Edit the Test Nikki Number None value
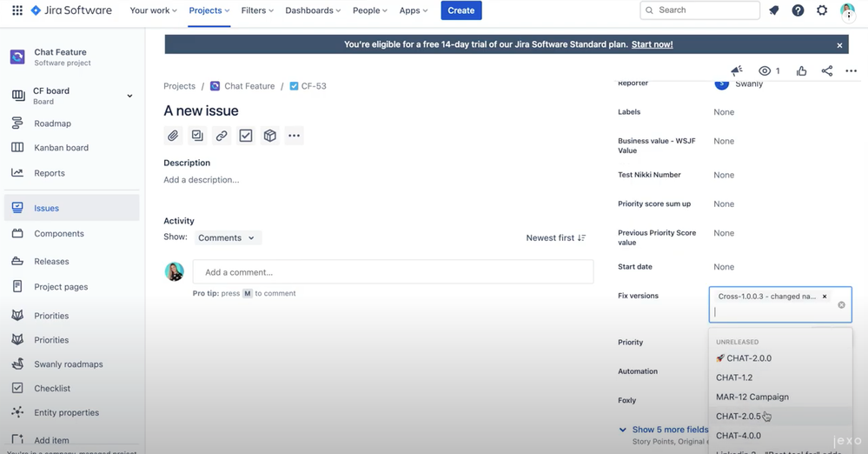 [x=724, y=175]
